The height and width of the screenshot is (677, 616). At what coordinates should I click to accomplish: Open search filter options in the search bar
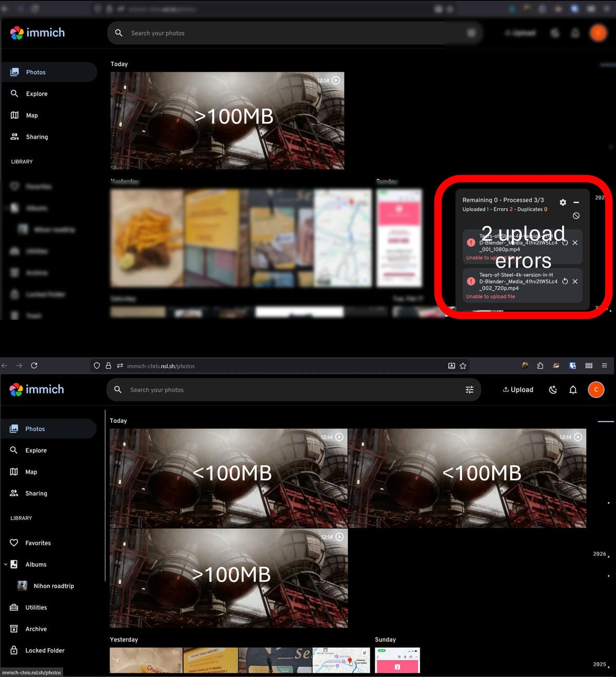coord(469,390)
